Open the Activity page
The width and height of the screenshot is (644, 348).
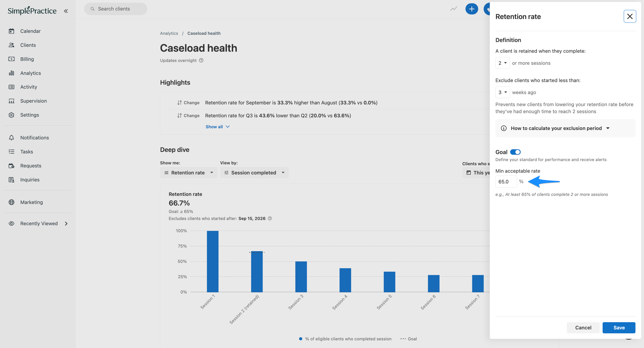[x=28, y=87]
